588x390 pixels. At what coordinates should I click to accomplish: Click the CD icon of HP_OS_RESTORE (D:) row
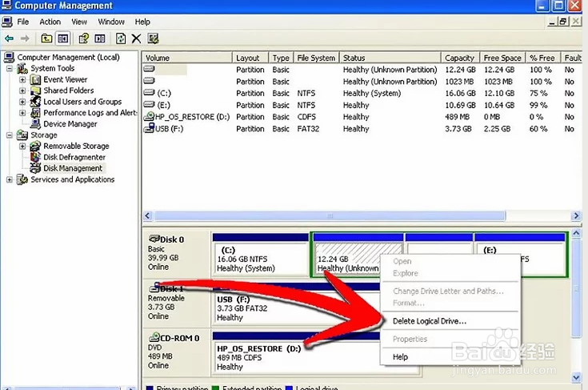pos(150,116)
